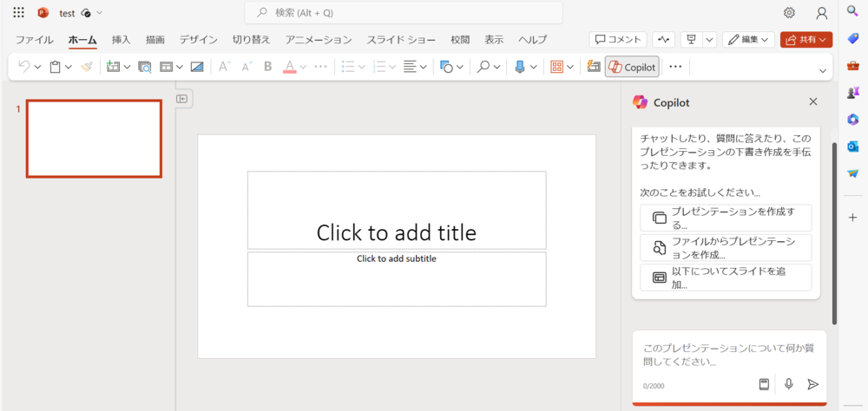Open more font options ellipsis
The image size is (868, 411).
[x=320, y=67]
